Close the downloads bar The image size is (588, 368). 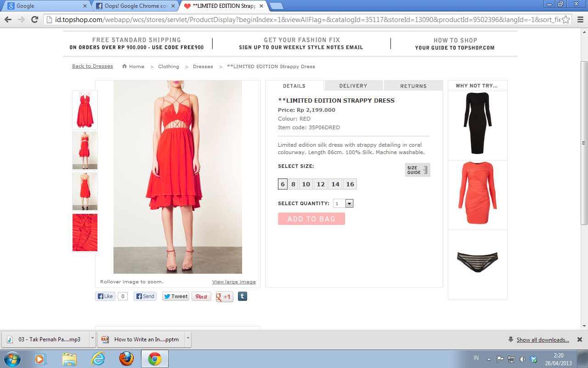[x=580, y=339]
